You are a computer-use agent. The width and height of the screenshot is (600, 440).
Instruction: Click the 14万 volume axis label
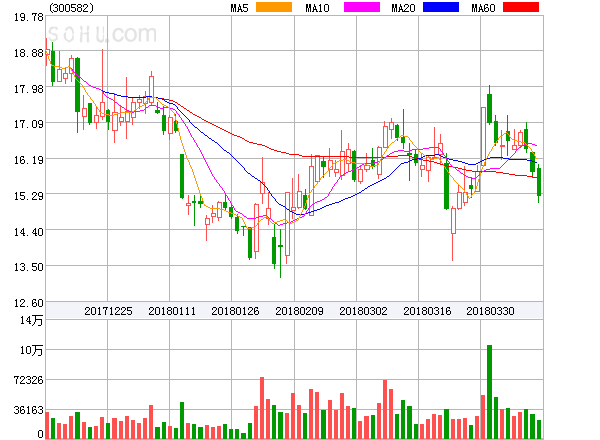point(31,320)
